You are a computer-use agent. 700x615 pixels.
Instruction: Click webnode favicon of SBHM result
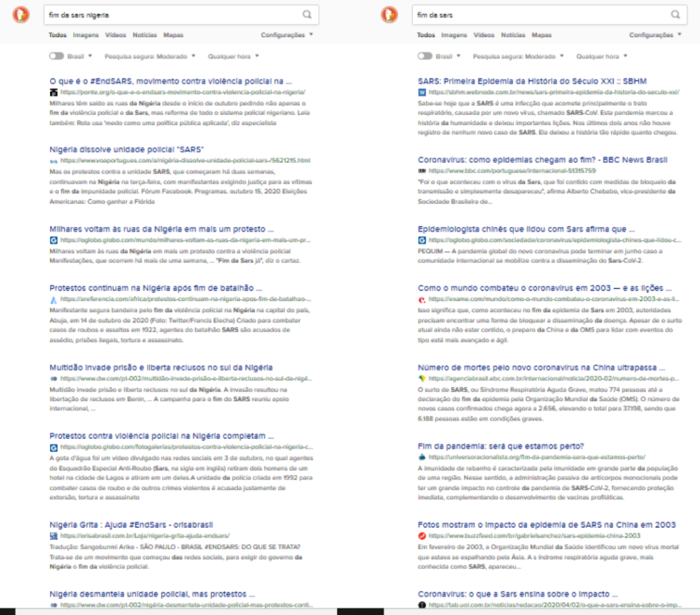422,92
